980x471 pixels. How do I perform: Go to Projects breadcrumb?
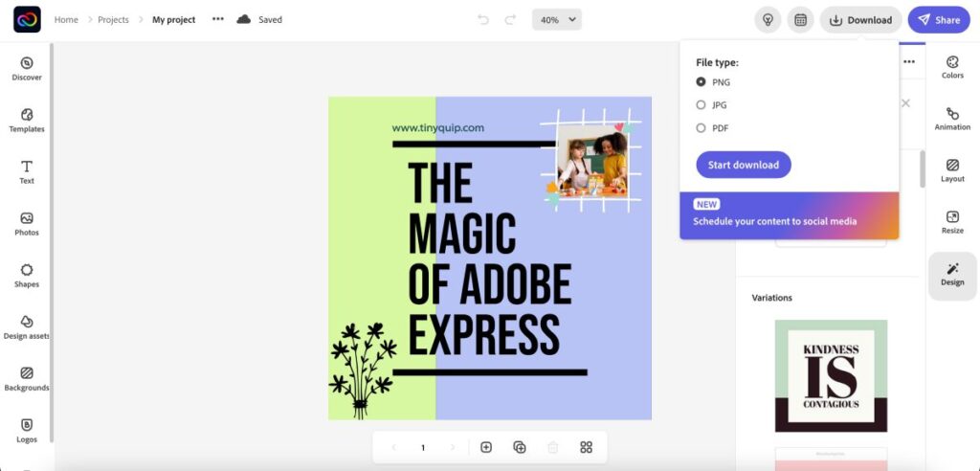pyautogui.click(x=113, y=19)
